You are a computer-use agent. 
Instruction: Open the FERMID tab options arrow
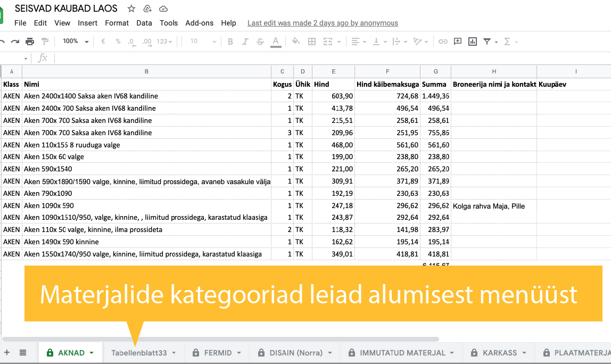click(239, 353)
